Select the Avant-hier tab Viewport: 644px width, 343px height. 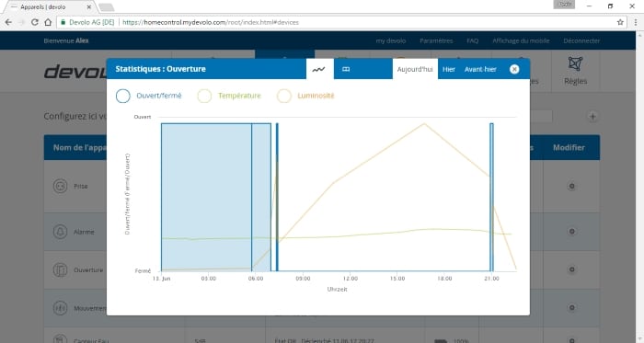click(480, 69)
